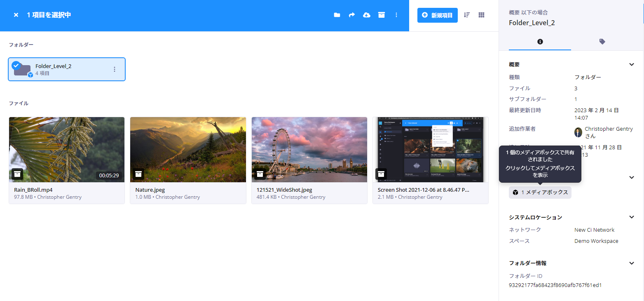Switch to the tags tab in details panel
644x301 pixels.
(x=602, y=42)
